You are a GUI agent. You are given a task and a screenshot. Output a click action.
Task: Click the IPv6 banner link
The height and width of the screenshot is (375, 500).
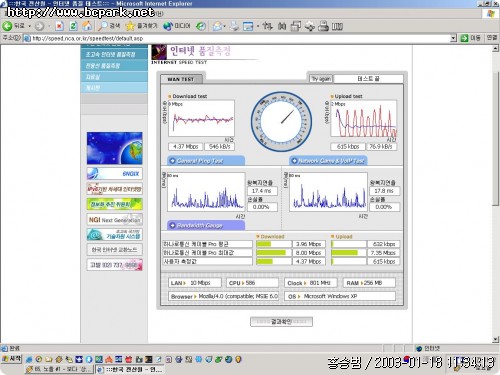pyautogui.click(x=115, y=189)
